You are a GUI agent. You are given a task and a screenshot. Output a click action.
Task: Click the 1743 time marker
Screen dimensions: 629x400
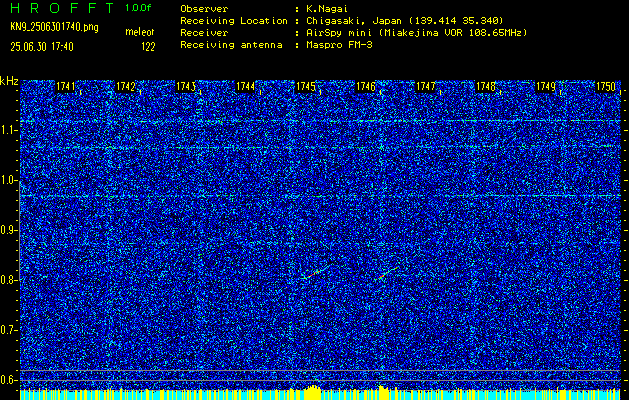(186, 86)
